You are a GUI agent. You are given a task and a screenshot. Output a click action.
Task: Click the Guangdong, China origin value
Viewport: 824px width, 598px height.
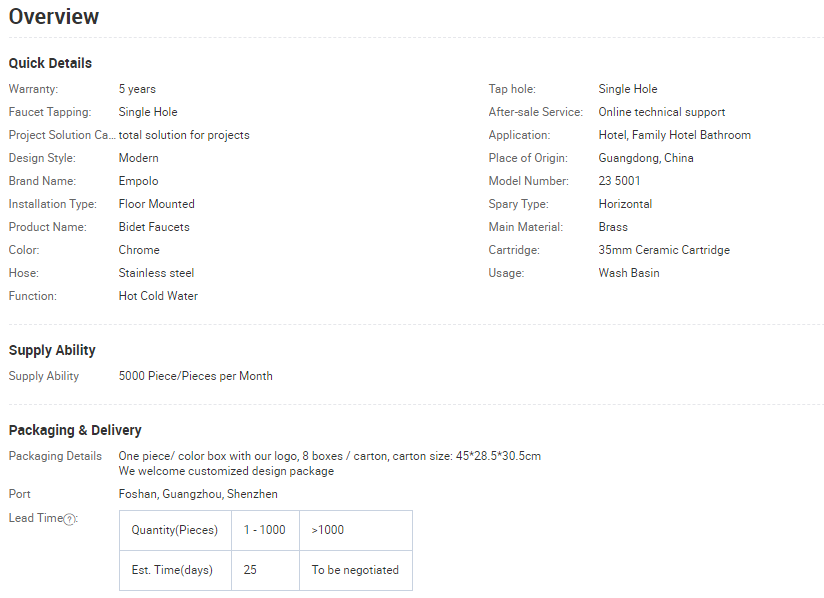[645, 158]
